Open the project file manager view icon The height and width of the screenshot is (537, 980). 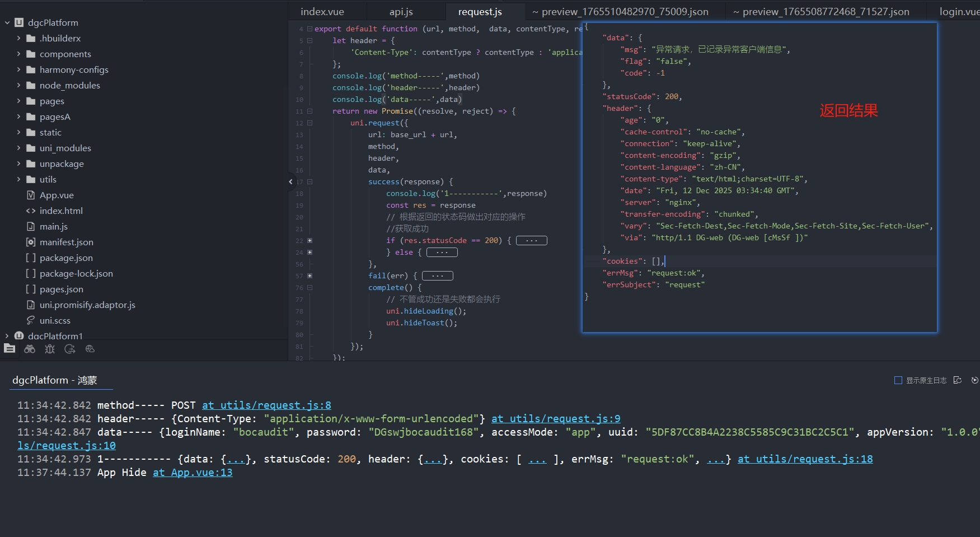[10, 349]
